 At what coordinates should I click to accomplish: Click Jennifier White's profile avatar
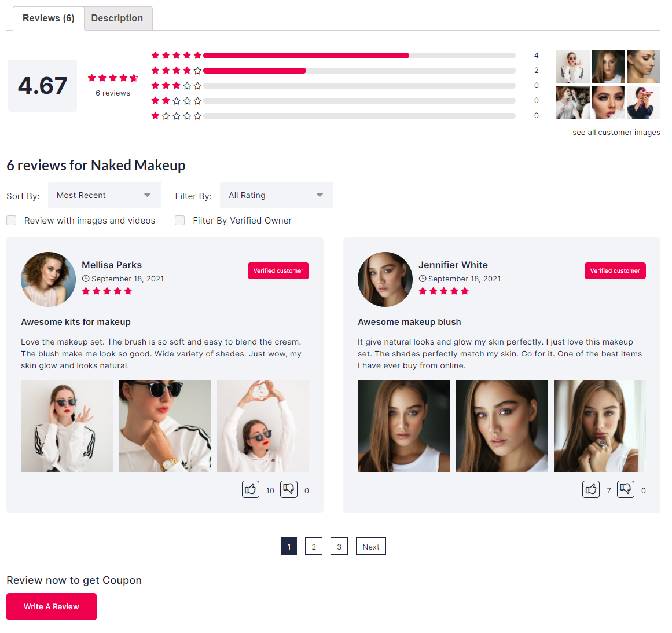(385, 279)
